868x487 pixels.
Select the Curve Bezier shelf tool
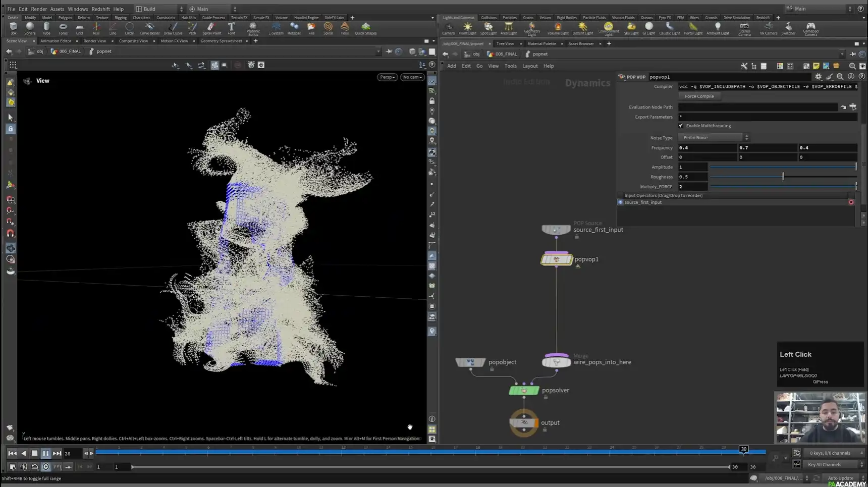[149, 28]
